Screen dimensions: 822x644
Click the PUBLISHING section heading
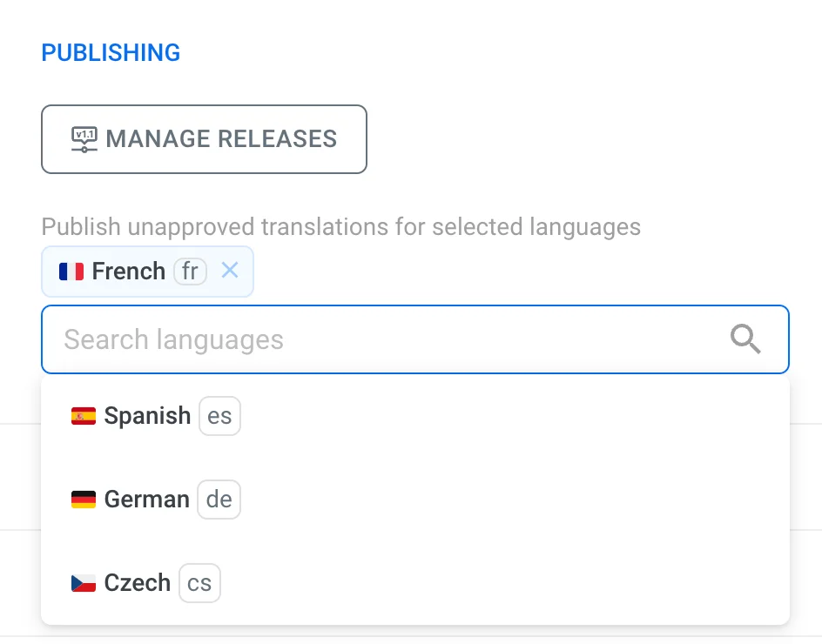pyautogui.click(x=111, y=53)
